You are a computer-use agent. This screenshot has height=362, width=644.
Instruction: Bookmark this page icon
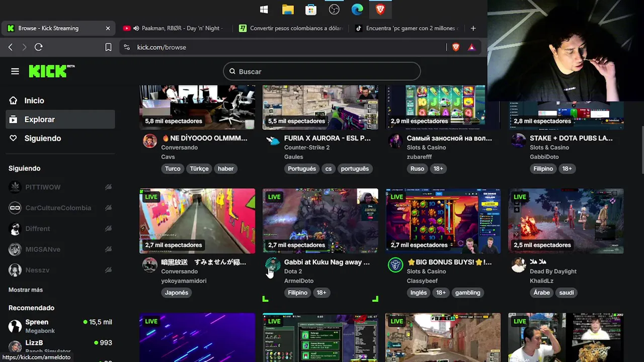coord(108,47)
